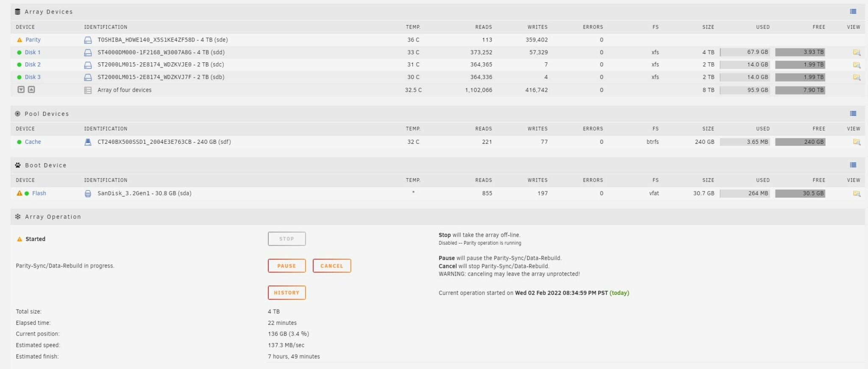Click the current position 136 GB (3.4 %)
The width and height of the screenshot is (868, 369).
[288, 334]
